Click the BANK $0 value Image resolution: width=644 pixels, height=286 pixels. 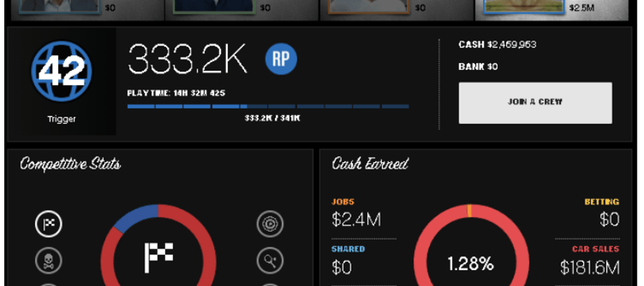[x=478, y=67]
